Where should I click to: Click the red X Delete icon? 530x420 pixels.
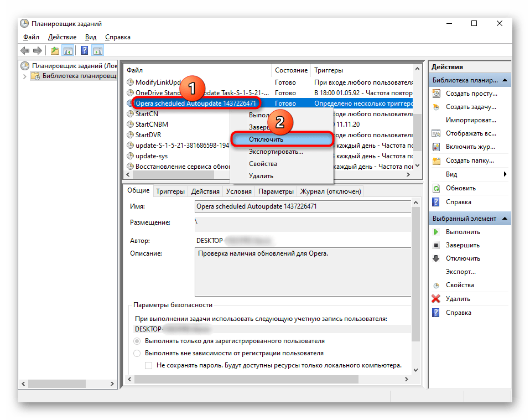click(x=436, y=299)
